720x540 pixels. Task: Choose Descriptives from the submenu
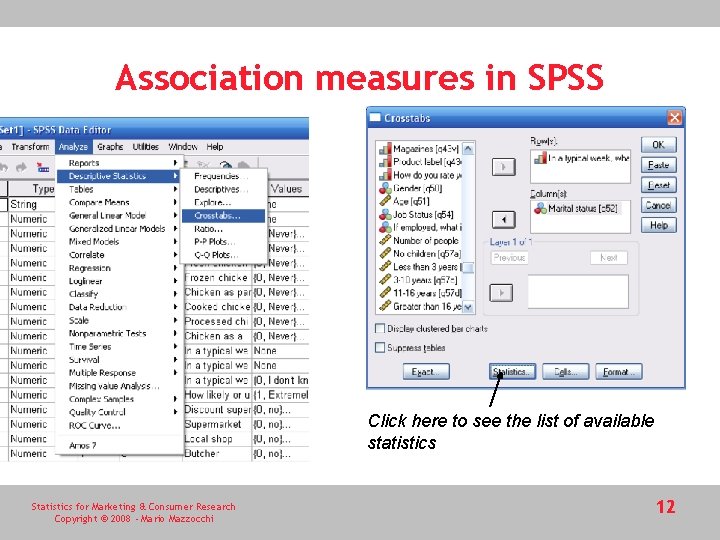coord(223,190)
